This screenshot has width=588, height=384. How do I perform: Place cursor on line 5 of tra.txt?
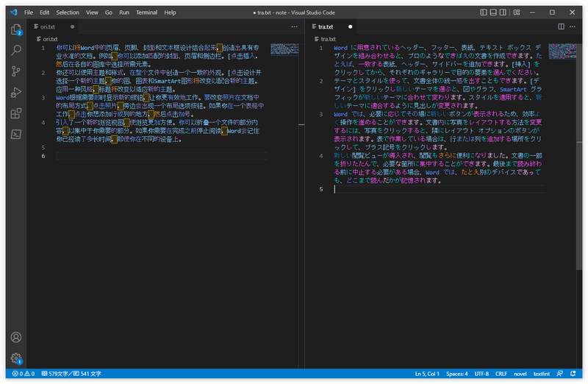439,189
